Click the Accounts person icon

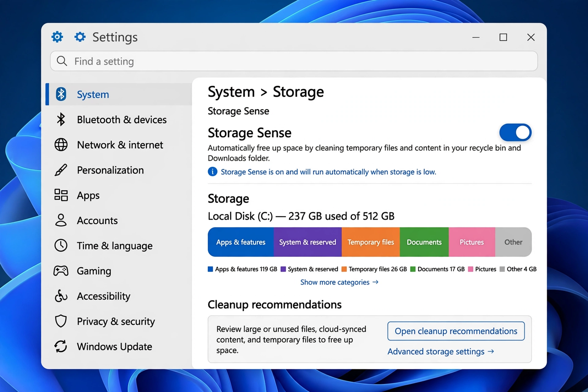pyautogui.click(x=61, y=220)
